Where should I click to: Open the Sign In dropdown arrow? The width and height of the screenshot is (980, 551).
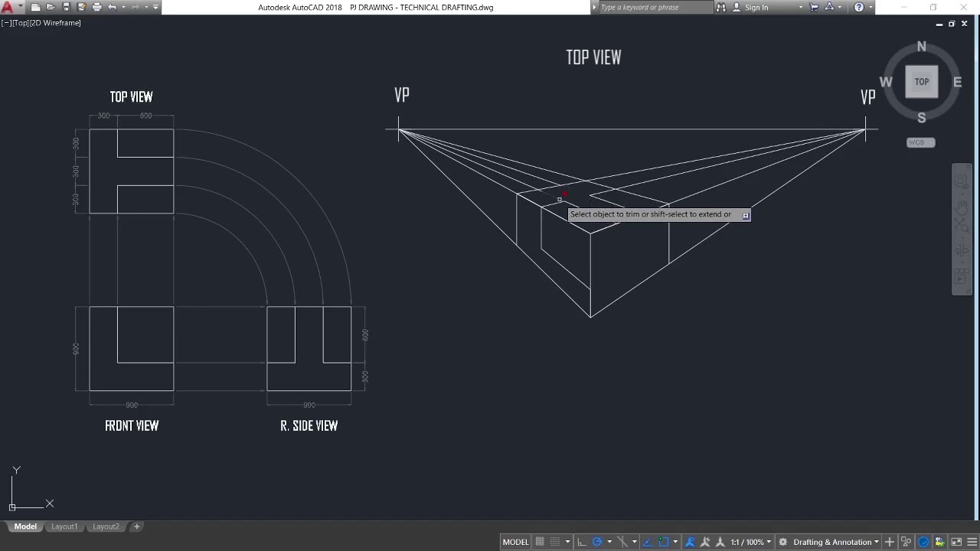point(801,7)
